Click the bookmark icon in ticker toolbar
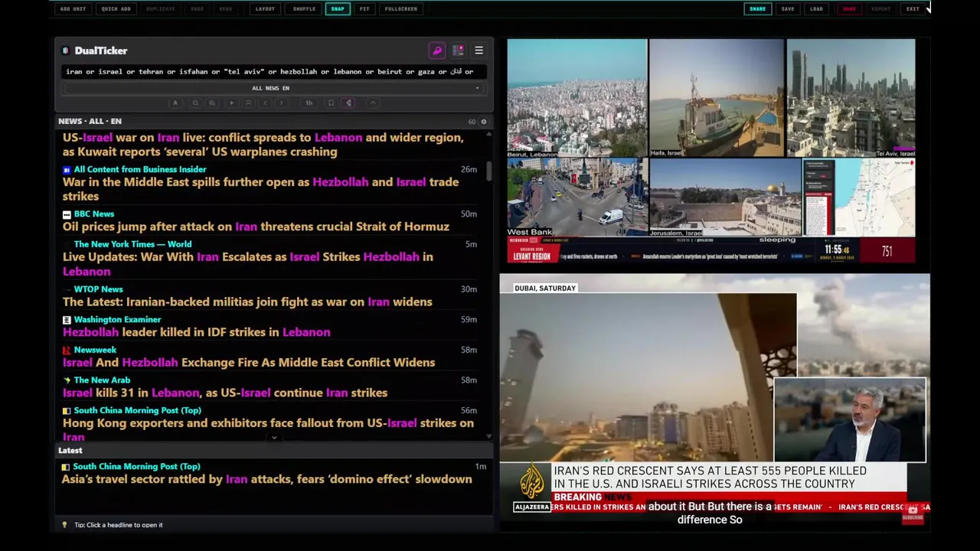980x551 pixels. pos(331,103)
